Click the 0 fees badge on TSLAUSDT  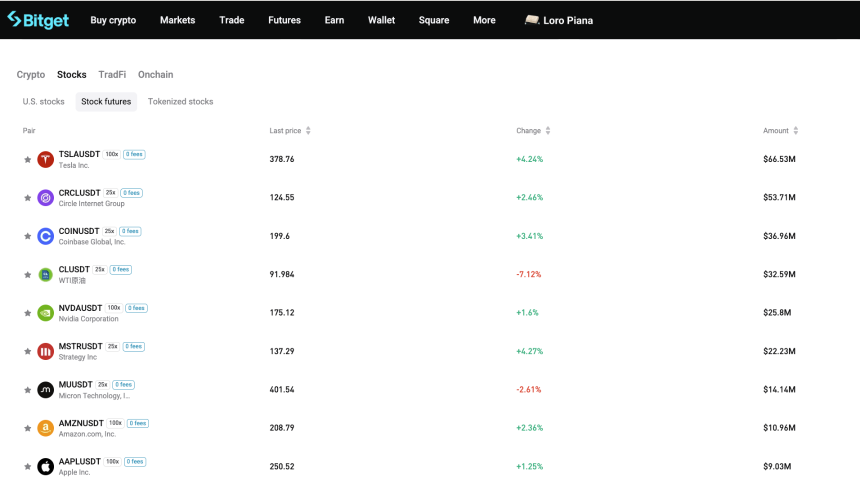tap(134, 154)
